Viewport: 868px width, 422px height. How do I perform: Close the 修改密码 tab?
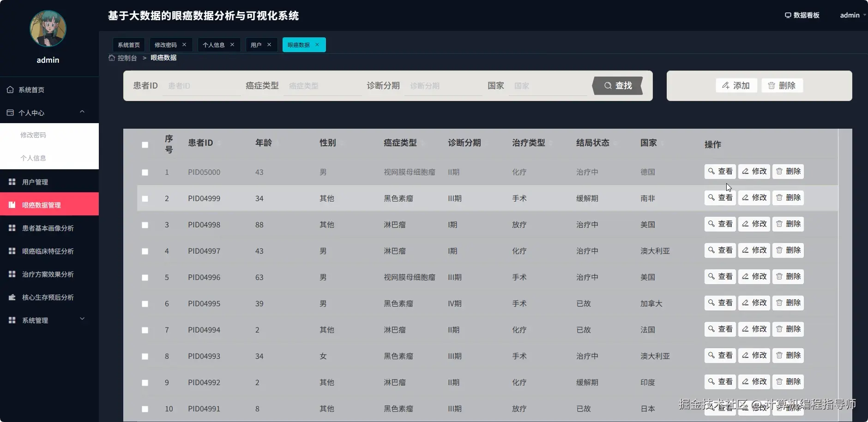tap(184, 45)
